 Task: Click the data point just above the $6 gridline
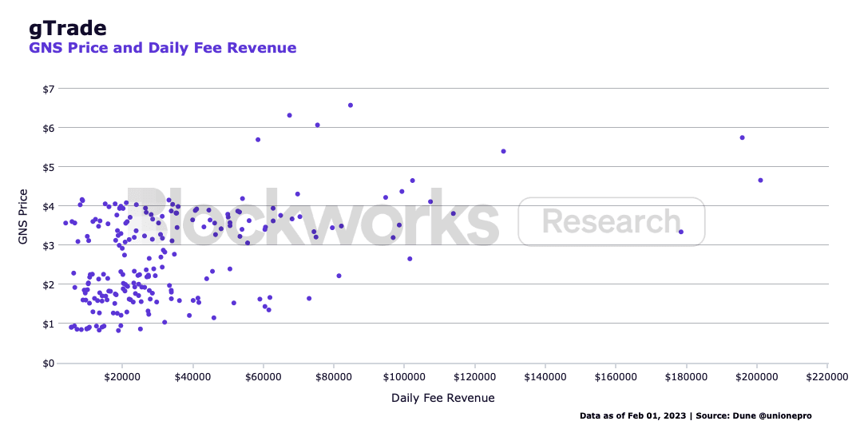coord(317,125)
